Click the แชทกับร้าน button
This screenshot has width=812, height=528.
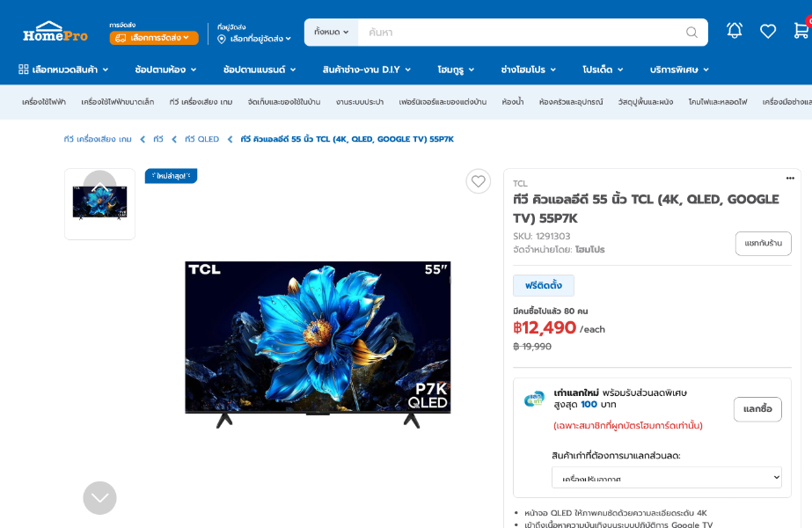click(x=763, y=244)
